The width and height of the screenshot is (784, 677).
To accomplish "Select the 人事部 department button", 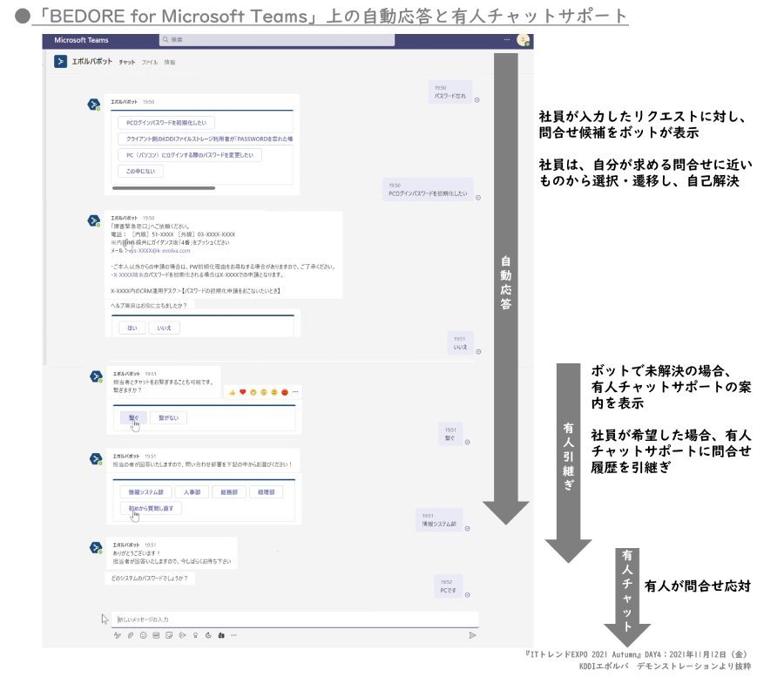I will tap(192, 492).
